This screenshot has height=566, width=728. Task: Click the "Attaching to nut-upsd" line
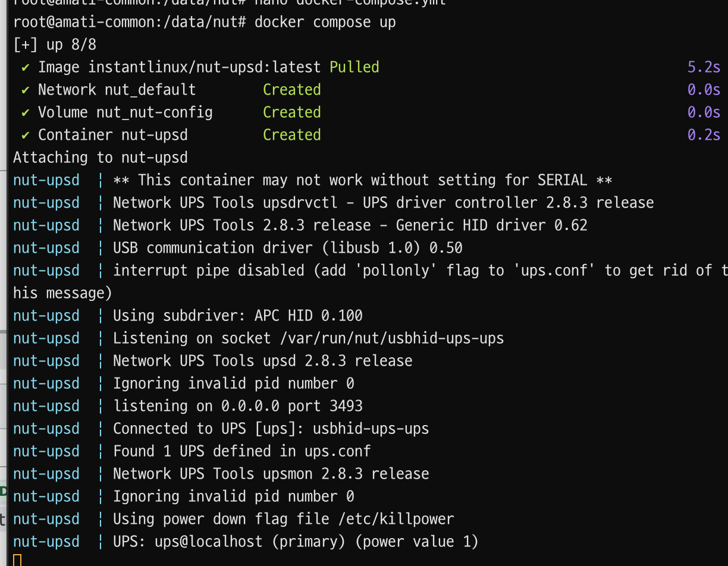point(100,158)
